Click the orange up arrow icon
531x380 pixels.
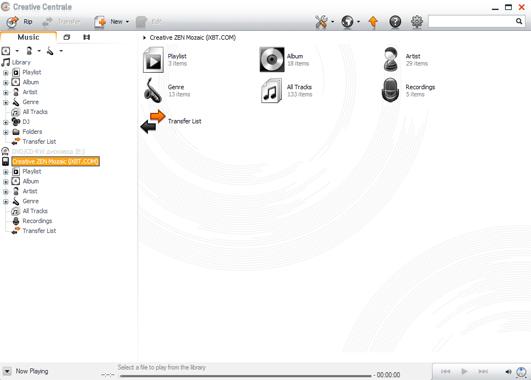point(373,22)
